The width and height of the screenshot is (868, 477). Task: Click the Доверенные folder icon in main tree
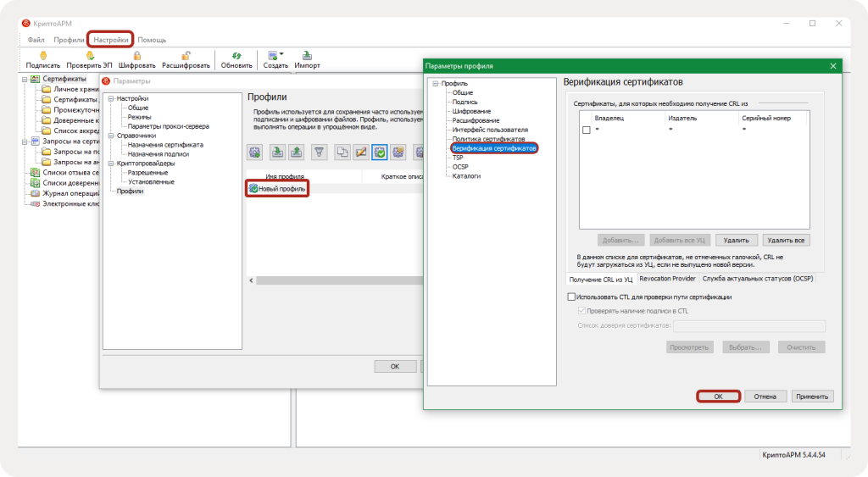(x=47, y=120)
